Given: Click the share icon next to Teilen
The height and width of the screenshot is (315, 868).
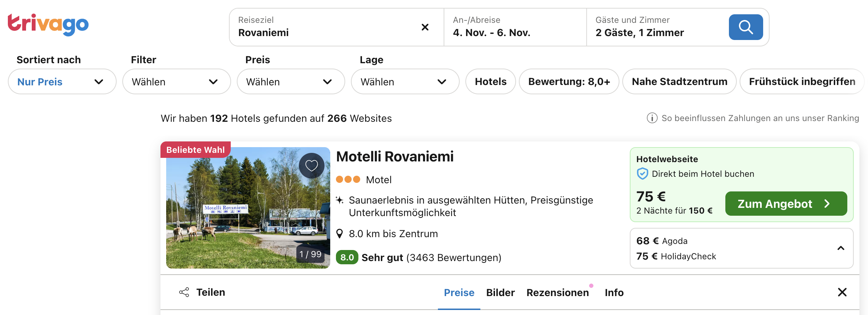Looking at the screenshot, I should [184, 292].
